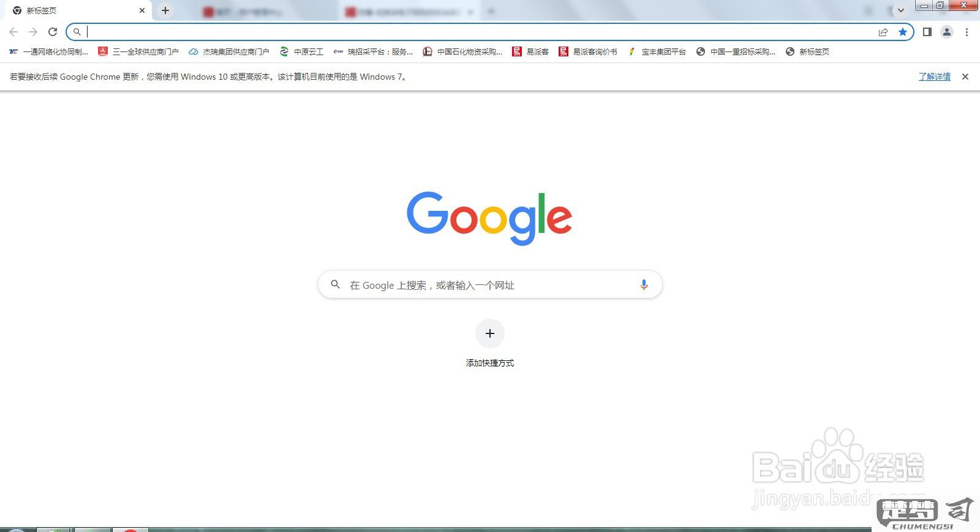Open the profile avatar menu
The width and height of the screenshot is (980, 532).
pyautogui.click(x=947, y=32)
